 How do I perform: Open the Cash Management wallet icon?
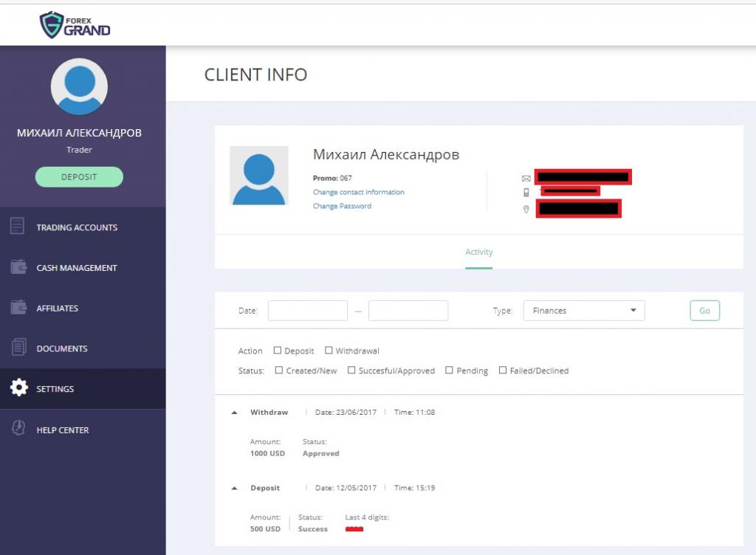18,267
